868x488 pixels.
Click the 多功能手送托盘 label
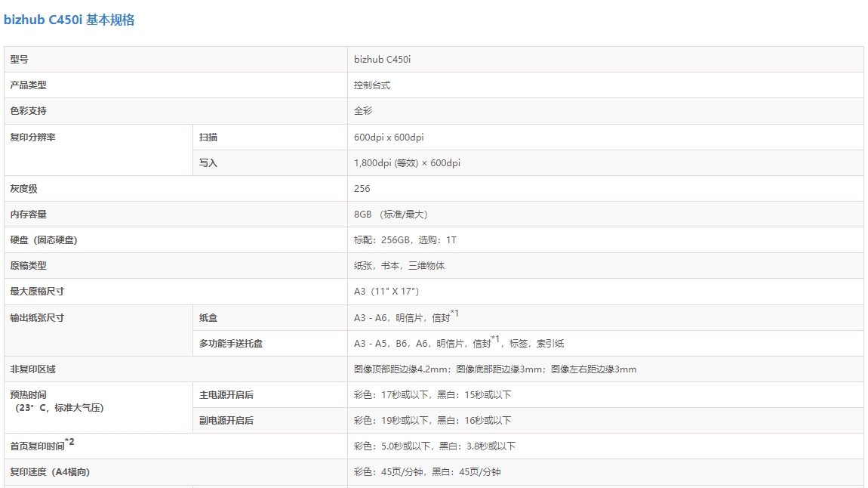pyautogui.click(x=231, y=344)
